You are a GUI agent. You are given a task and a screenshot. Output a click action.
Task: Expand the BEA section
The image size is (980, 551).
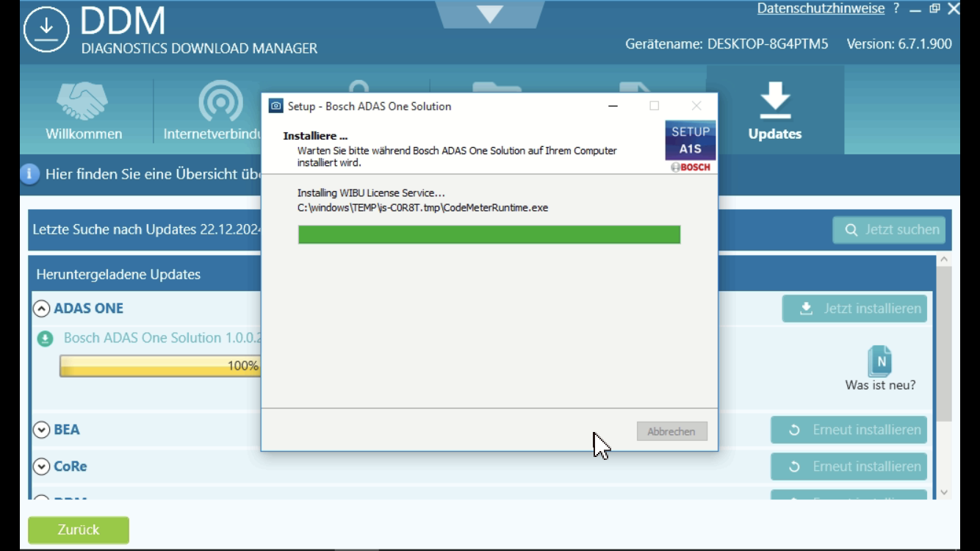(42, 430)
